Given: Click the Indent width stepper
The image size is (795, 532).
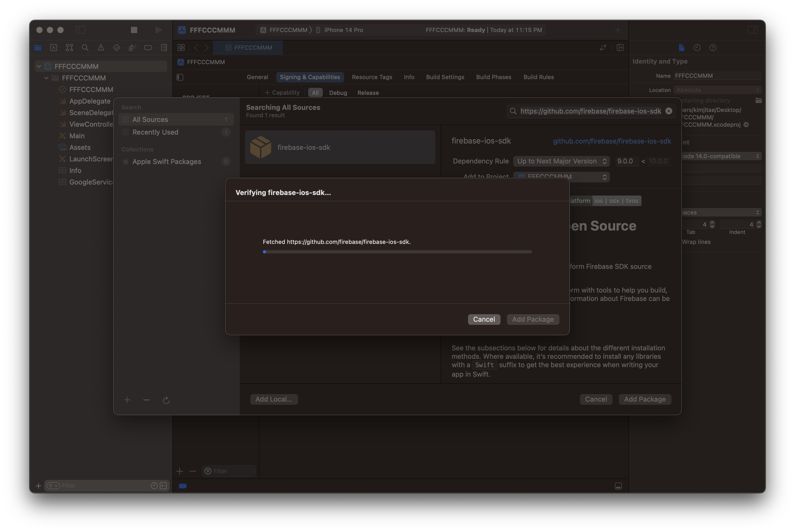Looking at the screenshot, I should [759, 224].
